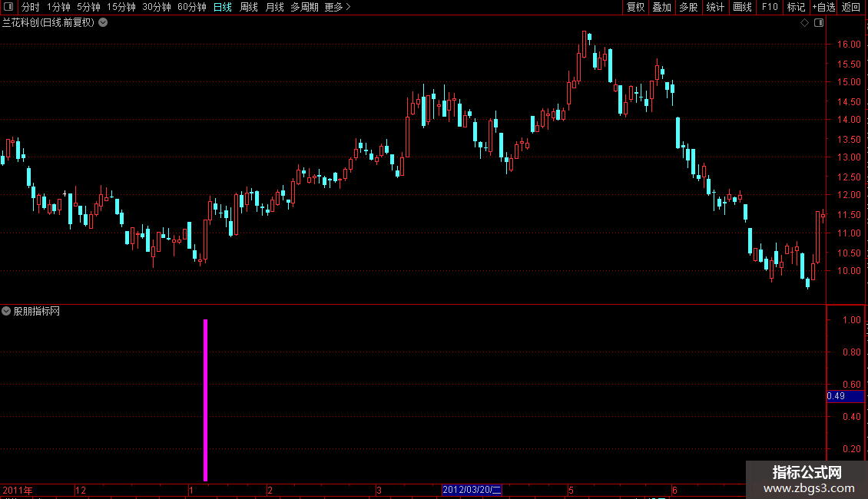Click the highest candlestick near 16.00
868x499 pixels.
[x=584, y=45]
